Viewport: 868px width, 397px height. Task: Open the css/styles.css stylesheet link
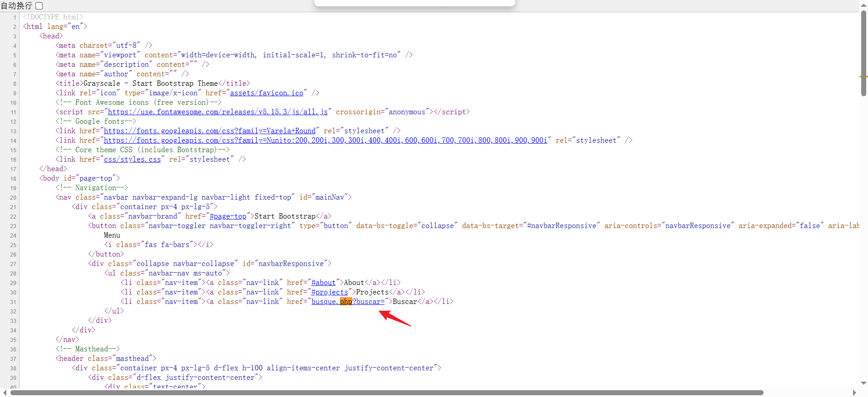132,159
